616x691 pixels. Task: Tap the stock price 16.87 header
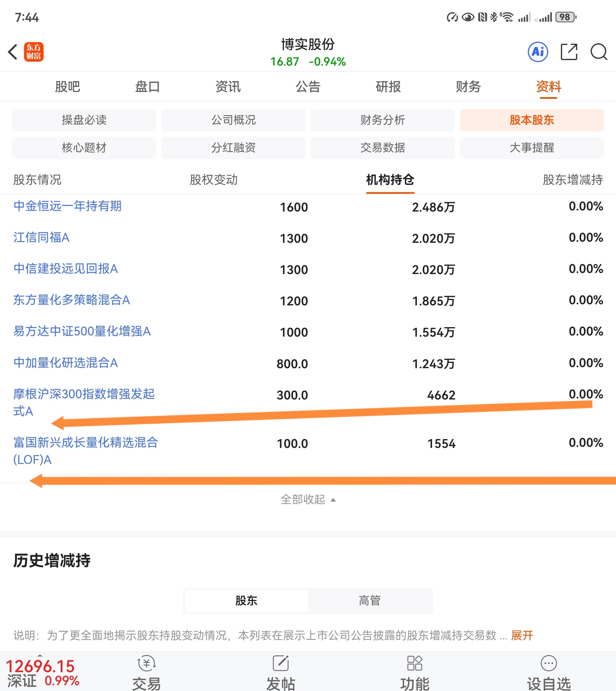point(284,61)
